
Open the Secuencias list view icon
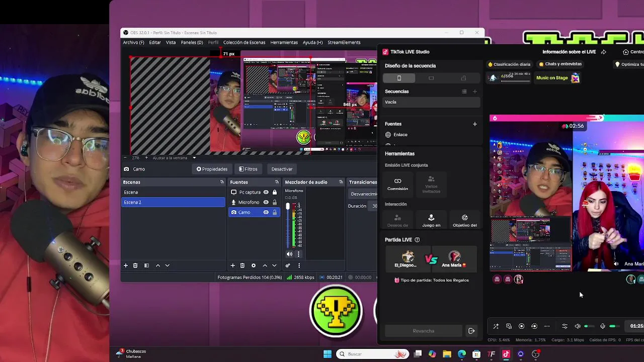pos(464,92)
